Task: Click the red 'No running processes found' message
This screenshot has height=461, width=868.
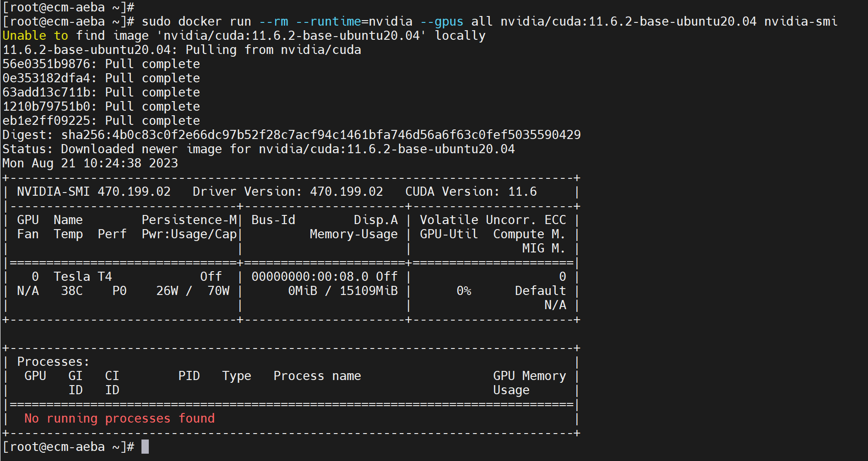Action: (119, 418)
